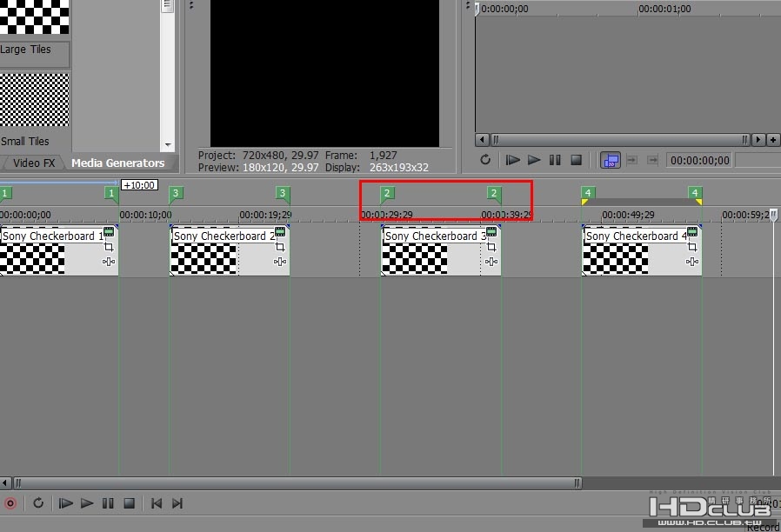Image resolution: width=781 pixels, height=532 pixels.
Task: Open Event Pan/Crop on Sony Checkerboard 1
Action: pos(109,247)
